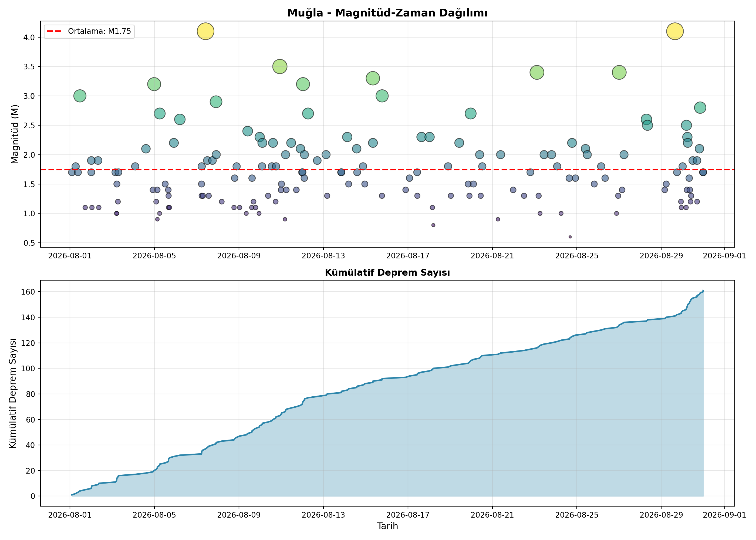
Task: Click the yellow M4.1 bubble near August 29
Action: click(675, 31)
